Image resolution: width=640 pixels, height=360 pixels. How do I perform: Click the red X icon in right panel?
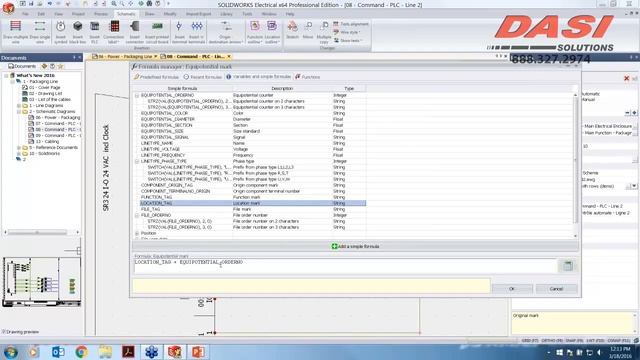click(627, 78)
